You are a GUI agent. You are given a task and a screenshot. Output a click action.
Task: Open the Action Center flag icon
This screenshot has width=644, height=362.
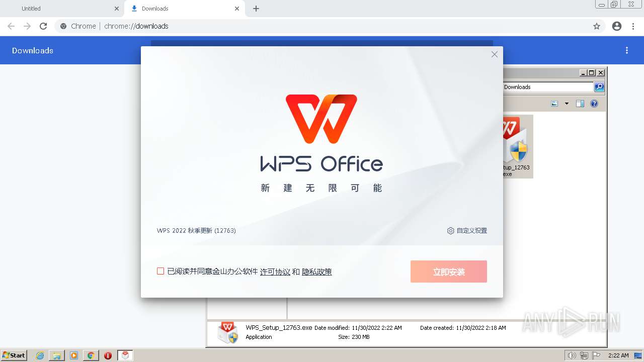click(x=596, y=355)
